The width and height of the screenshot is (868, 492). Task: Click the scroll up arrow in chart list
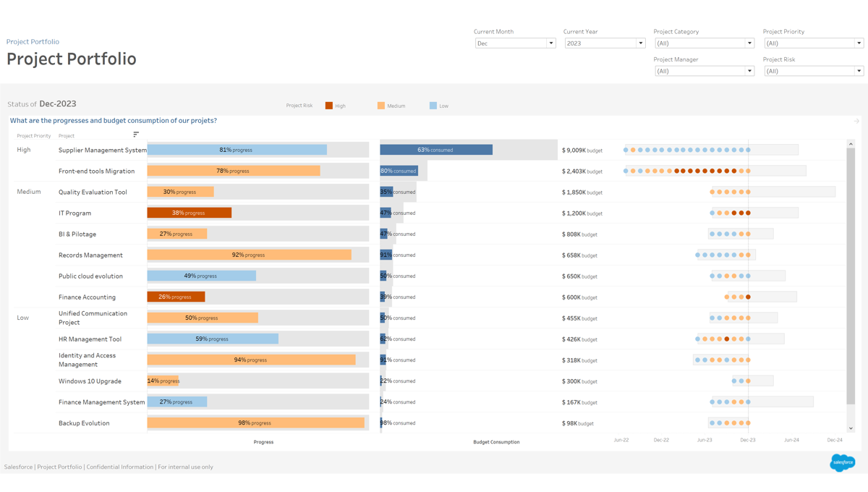(851, 144)
